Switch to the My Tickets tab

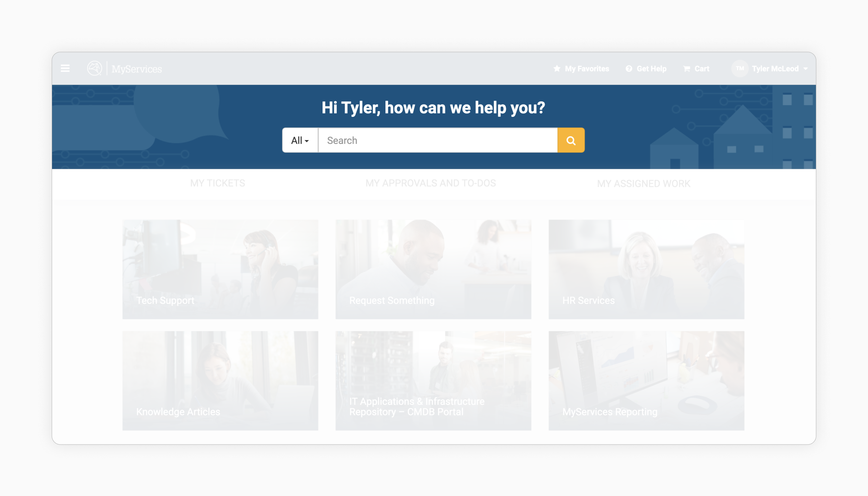coord(218,183)
